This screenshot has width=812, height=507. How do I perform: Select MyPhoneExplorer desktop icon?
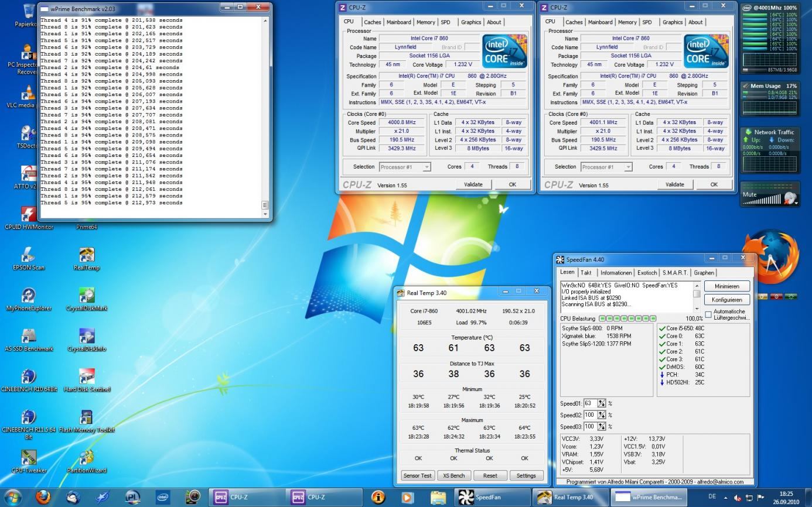pyautogui.click(x=28, y=299)
